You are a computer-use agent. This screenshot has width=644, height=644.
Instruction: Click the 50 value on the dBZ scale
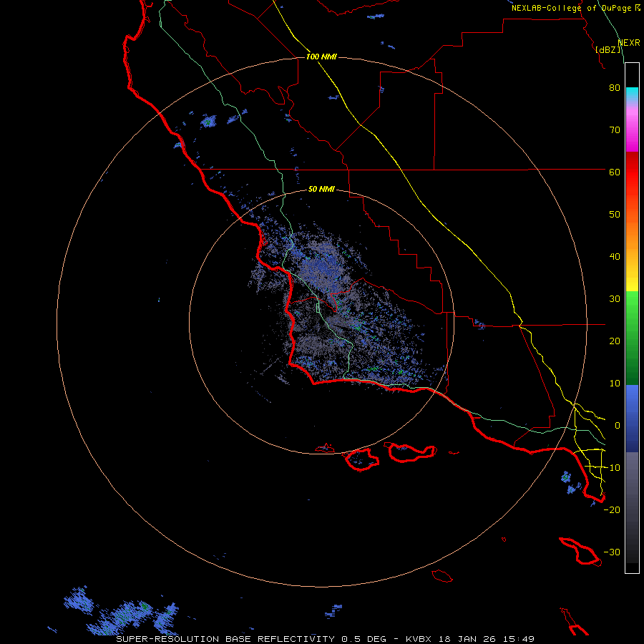[x=615, y=215]
